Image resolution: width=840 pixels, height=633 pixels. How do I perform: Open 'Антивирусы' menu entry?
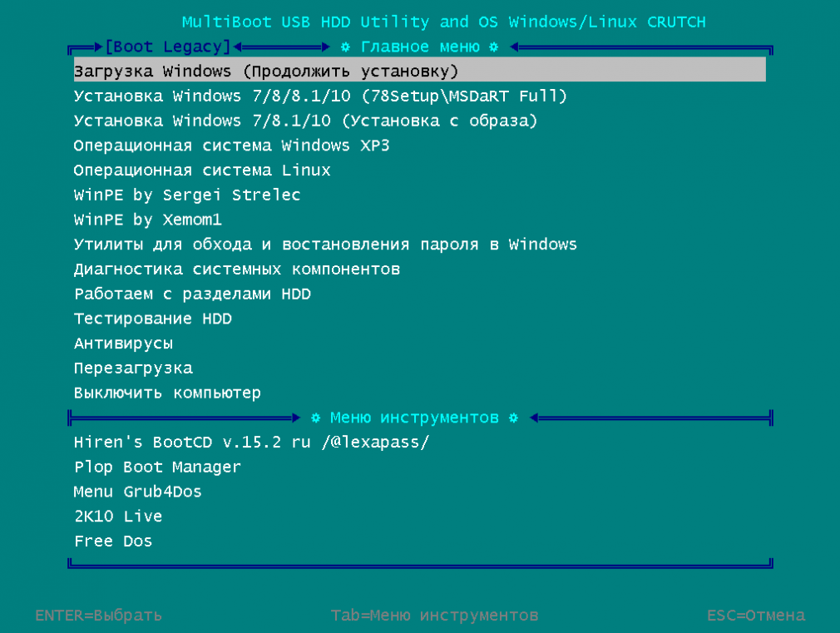point(123,343)
